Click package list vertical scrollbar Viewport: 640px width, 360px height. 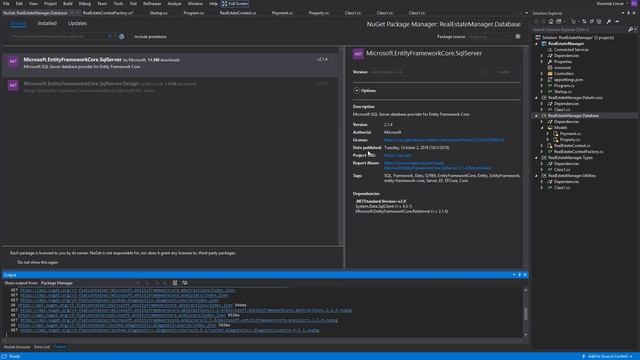click(340, 146)
